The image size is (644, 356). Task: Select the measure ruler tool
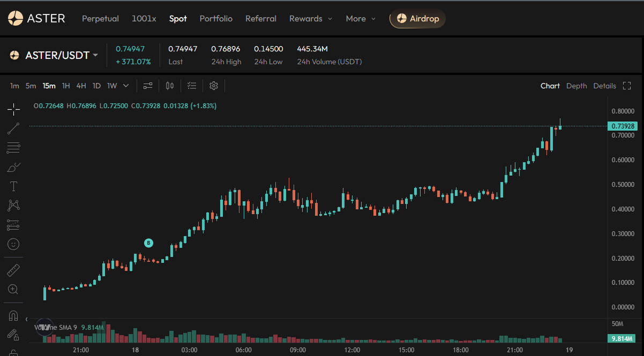coord(13,270)
